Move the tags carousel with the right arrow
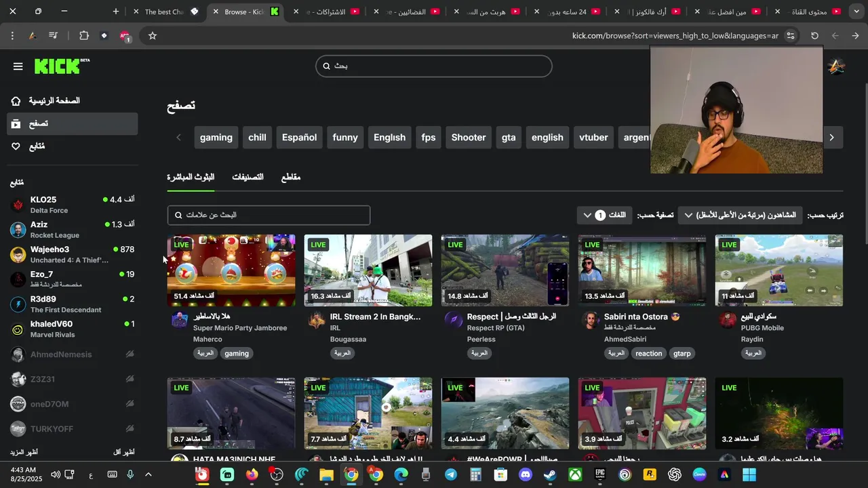 [831, 138]
